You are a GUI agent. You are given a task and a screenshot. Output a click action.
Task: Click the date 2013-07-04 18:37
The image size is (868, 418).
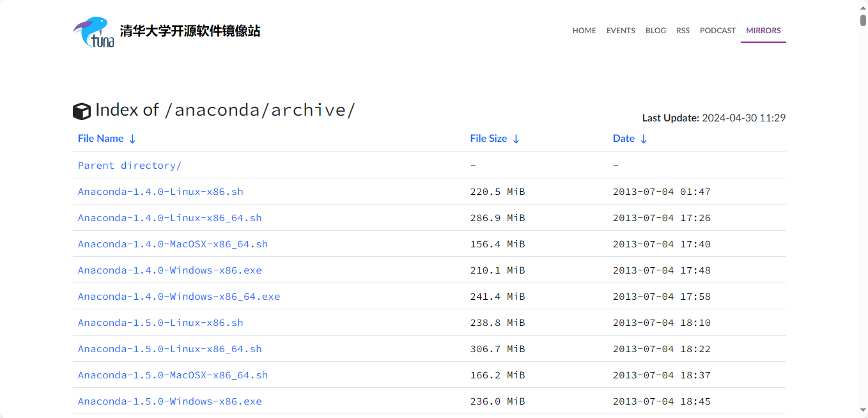coord(662,375)
